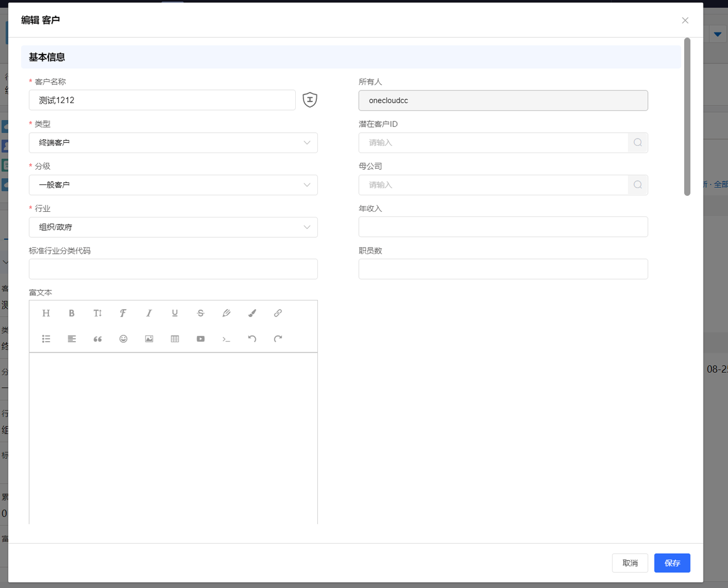Open the 行业 dropdown showing 组织/政府
The width and height of the screenshot is (728, 588).
point(173,227)
